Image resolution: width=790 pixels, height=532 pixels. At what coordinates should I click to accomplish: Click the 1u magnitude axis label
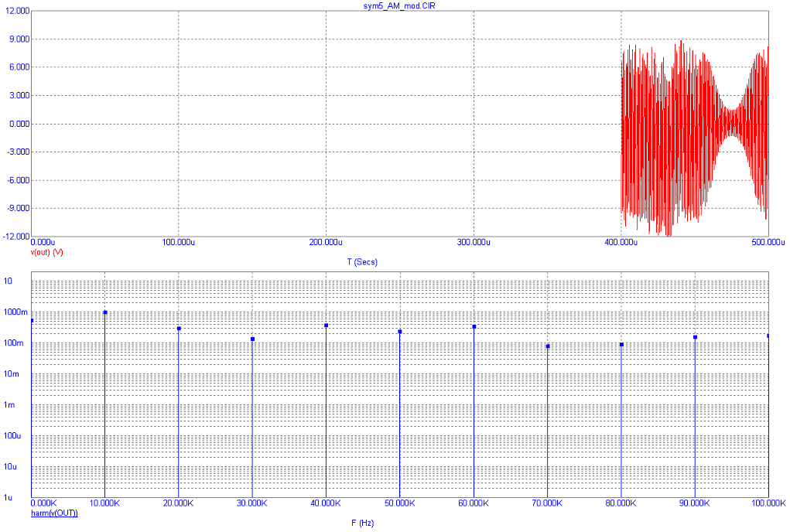(9, 497)
